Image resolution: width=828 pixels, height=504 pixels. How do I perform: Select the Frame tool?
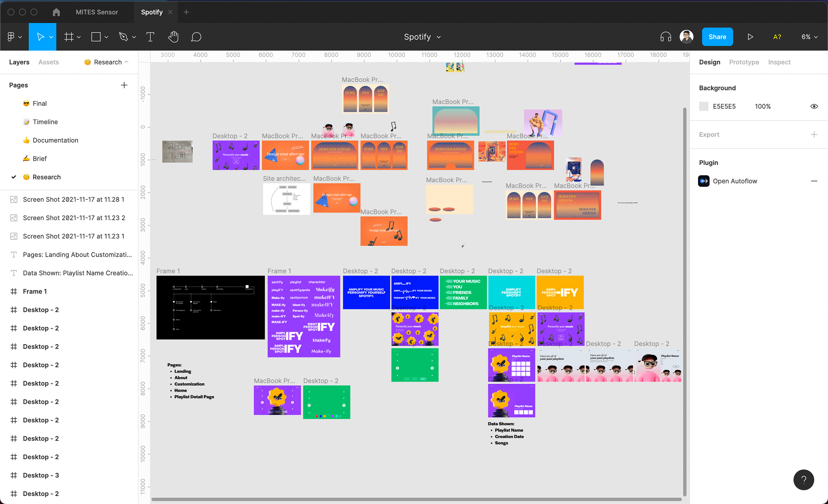pyautogui.click(x=69, y=37)
